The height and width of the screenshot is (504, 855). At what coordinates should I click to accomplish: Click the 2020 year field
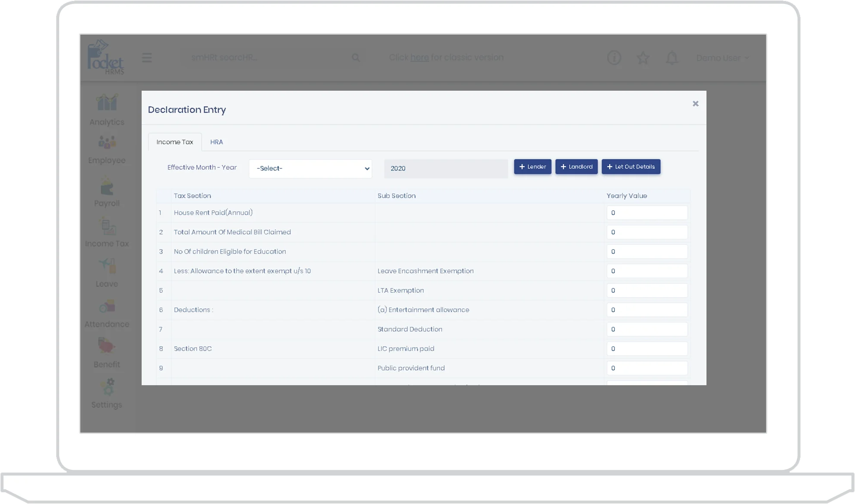click(x=446, y=168)
